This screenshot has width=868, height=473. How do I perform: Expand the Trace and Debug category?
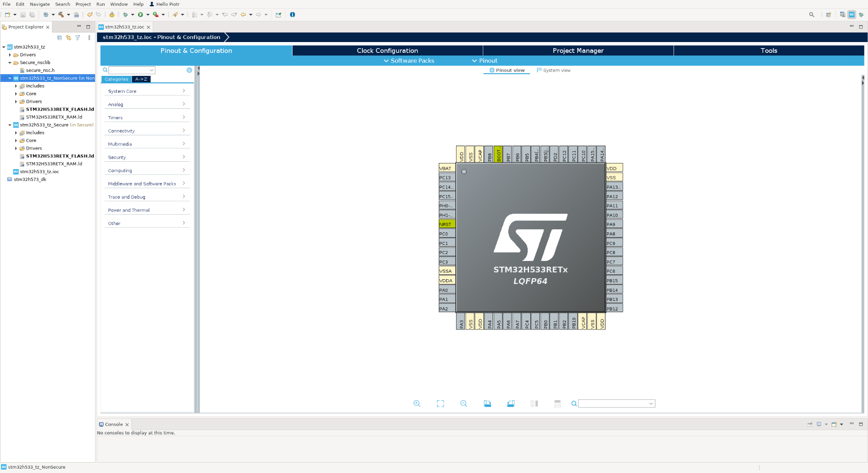pos(147,197)
